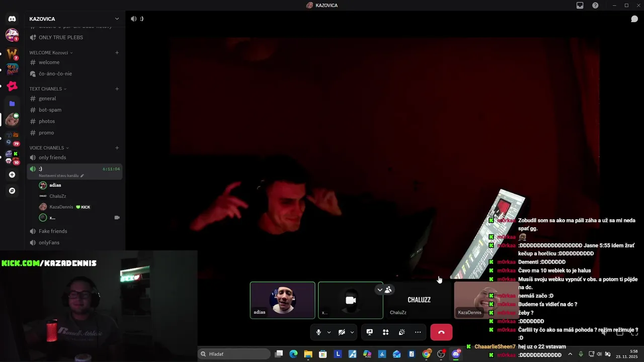Viewport: 644px width, 362px height.
Task: Create channel in VOICE CHANELS category
Action: tap(117, 148)
